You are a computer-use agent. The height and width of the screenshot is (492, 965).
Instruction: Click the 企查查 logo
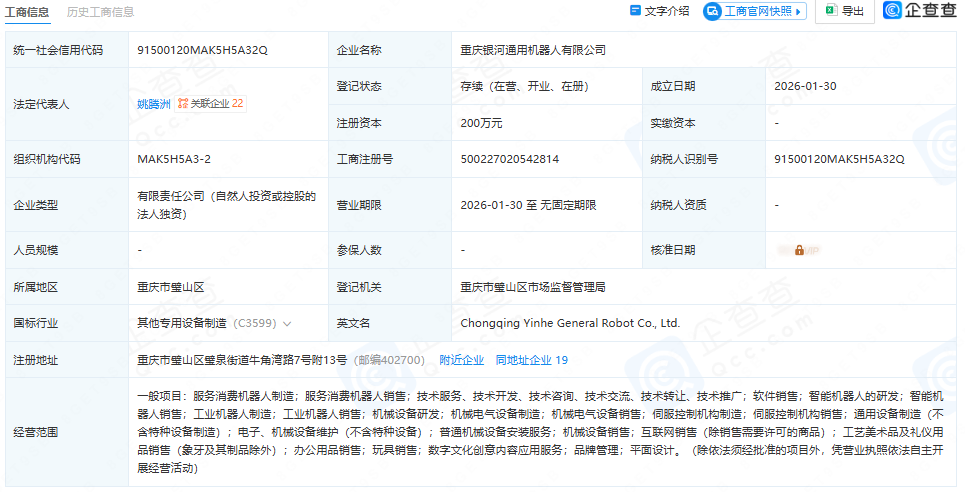click(919, 11)
